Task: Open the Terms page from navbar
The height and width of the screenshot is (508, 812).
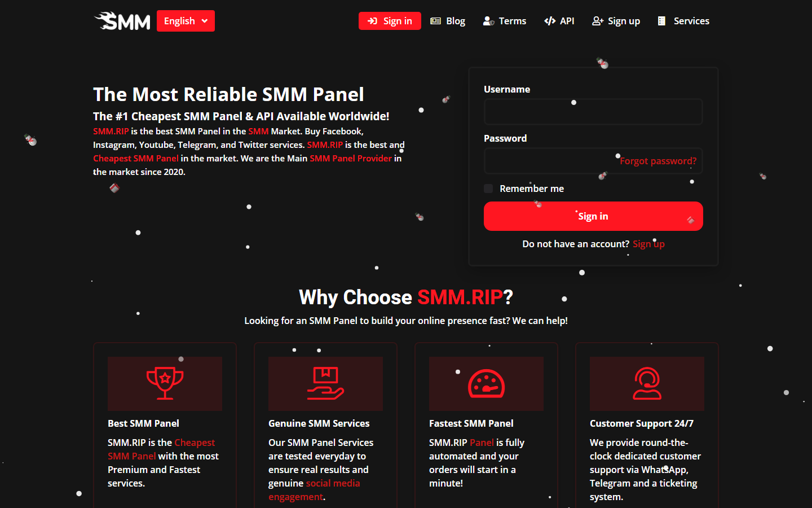Action: click(505, 21)
